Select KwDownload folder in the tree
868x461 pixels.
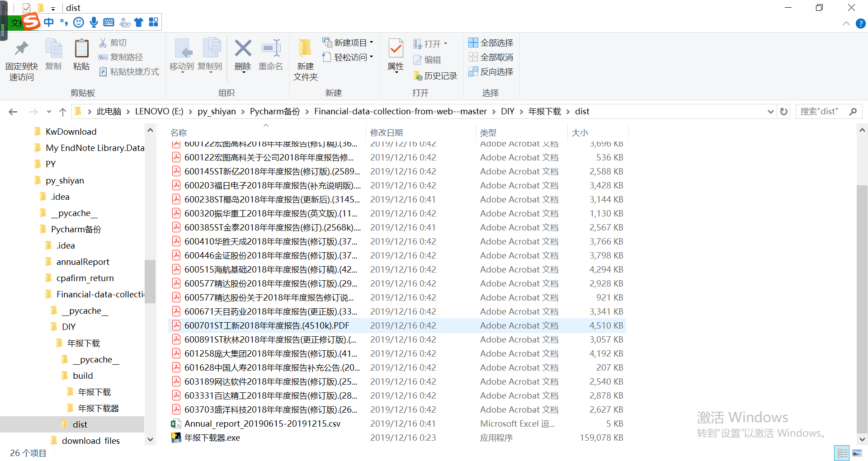point(71,132)
